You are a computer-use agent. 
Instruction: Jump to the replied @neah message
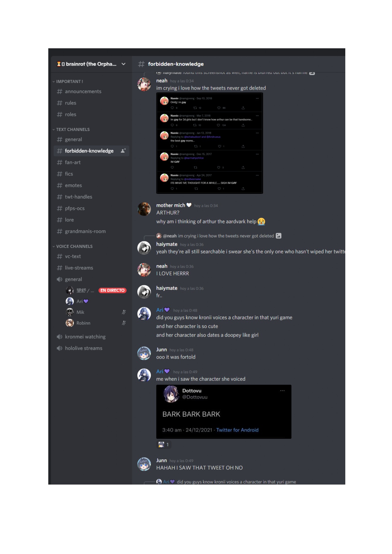click(218, 236)
